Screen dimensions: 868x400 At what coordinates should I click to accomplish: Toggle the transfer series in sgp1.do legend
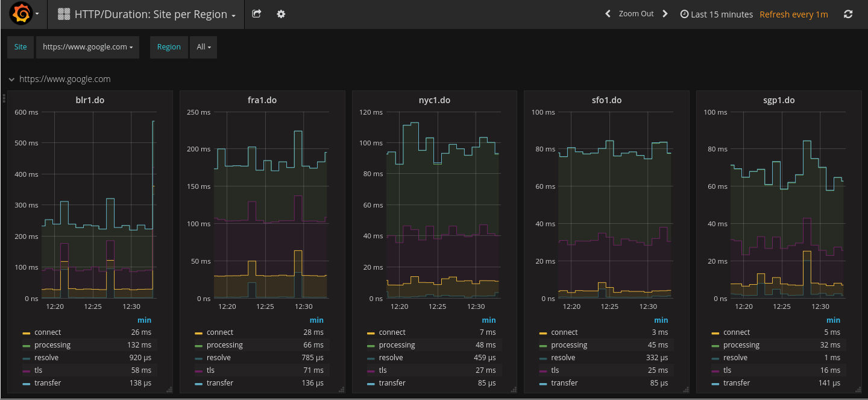(737, 383)
